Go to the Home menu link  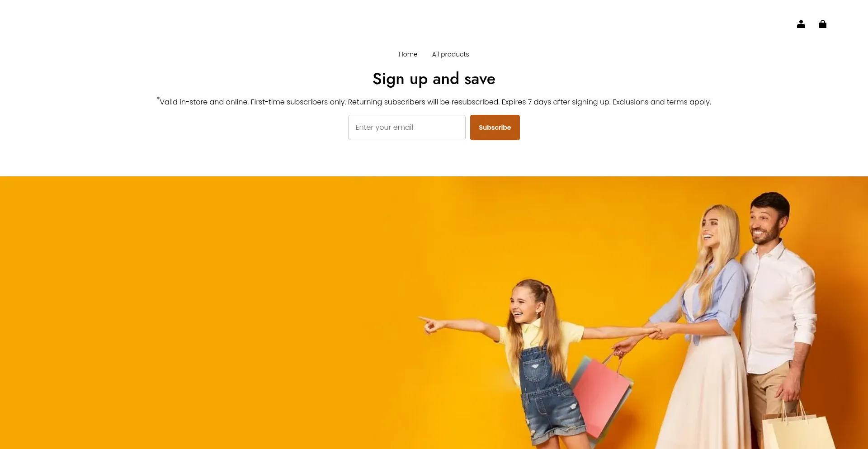point(408,54)
